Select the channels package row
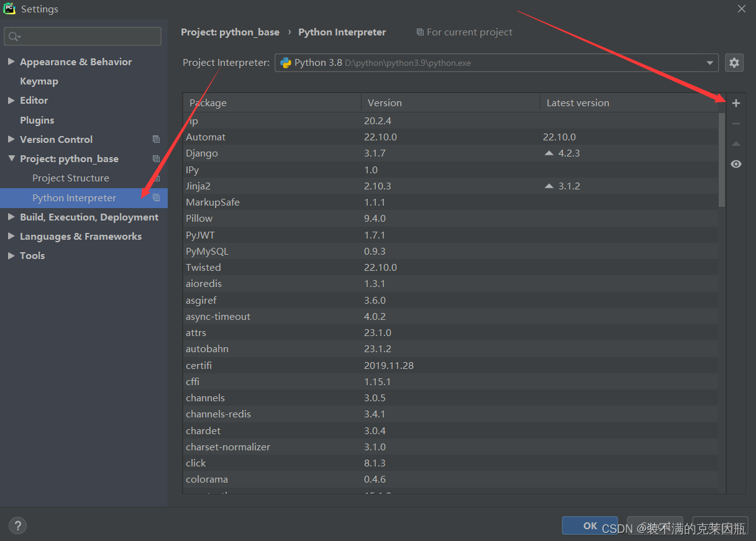The width and height of the screenshot is (756, 541). click(x=450, y=398)
